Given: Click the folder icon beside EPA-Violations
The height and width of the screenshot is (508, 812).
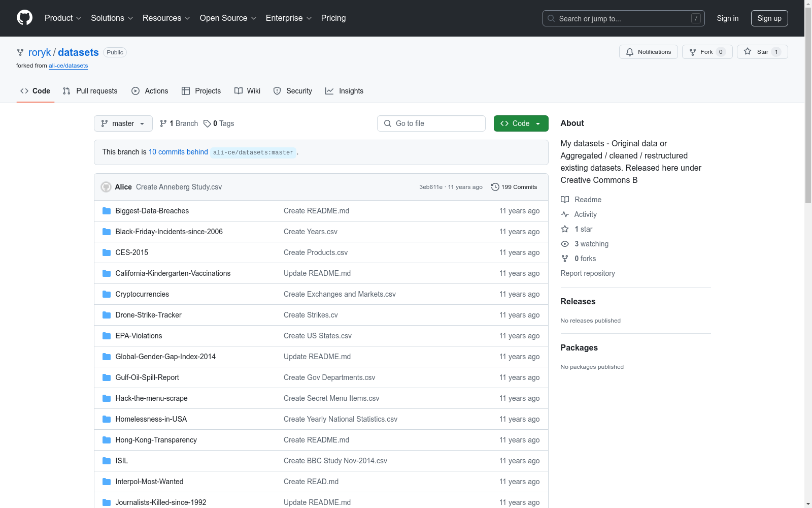Looking at the screenshot, I should [107, 336].
